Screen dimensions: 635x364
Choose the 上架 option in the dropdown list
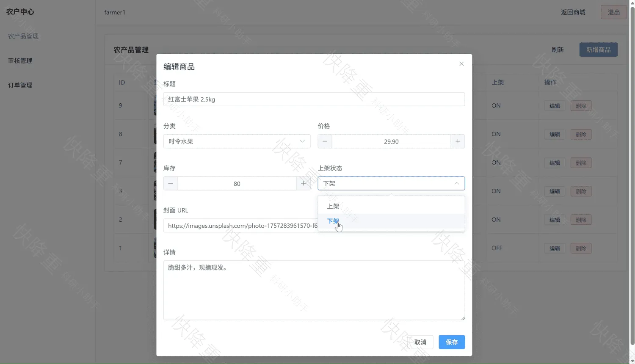(x=391, y=206)
